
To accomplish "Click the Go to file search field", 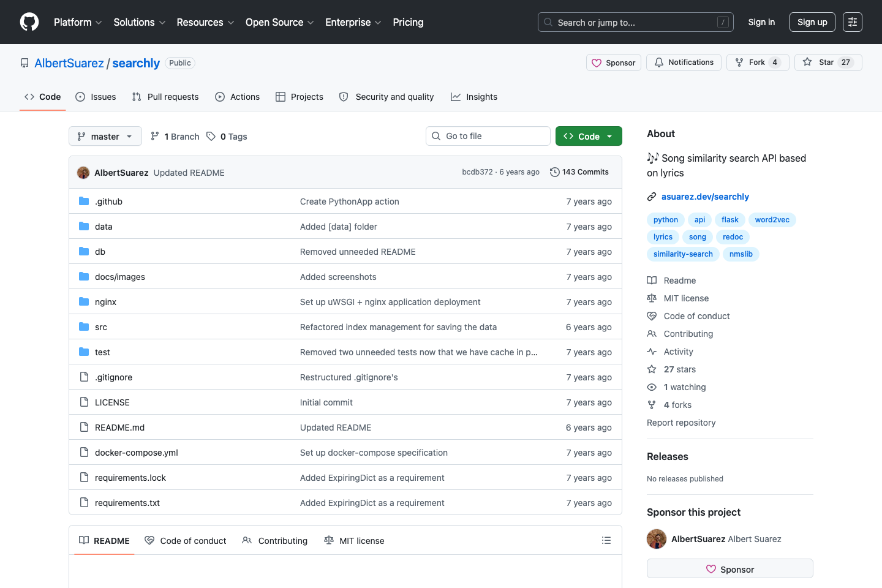I will [488, 135].
